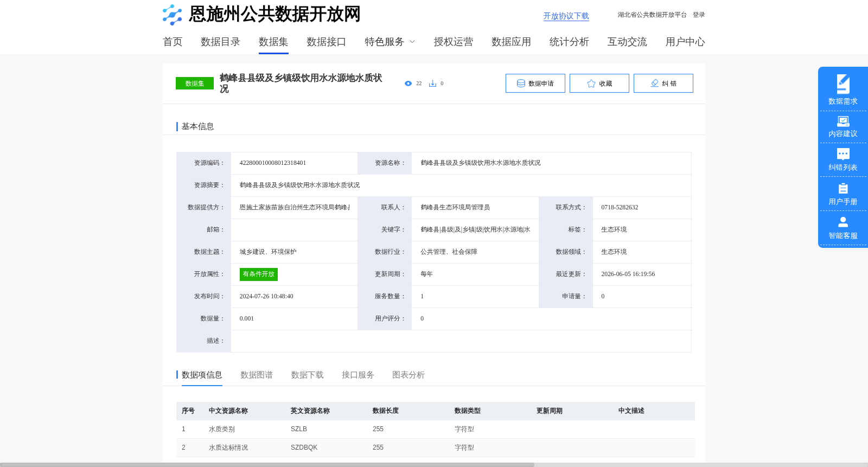Expand the 特色服务 dropdown arrow

[412, 42]
